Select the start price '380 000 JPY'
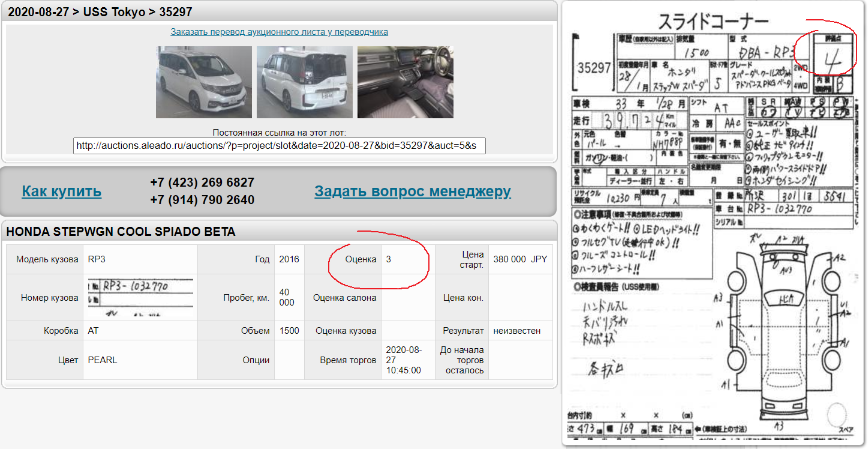This screenshot has width=868, height=449. pos(520,259)
